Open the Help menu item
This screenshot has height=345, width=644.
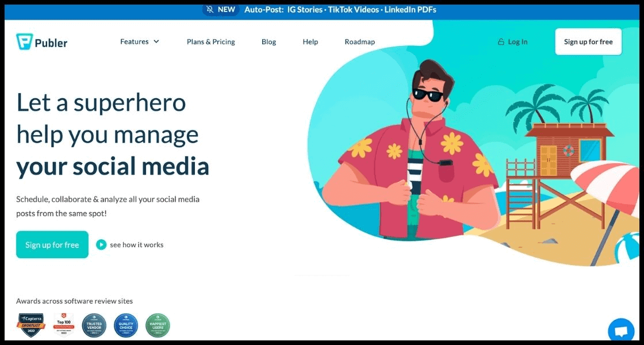[310, 42]
